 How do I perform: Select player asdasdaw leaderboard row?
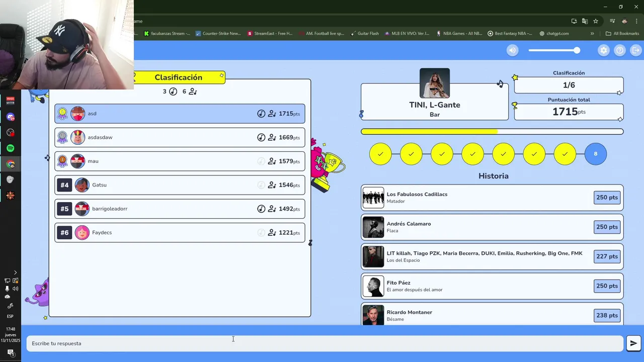point(180,137)
